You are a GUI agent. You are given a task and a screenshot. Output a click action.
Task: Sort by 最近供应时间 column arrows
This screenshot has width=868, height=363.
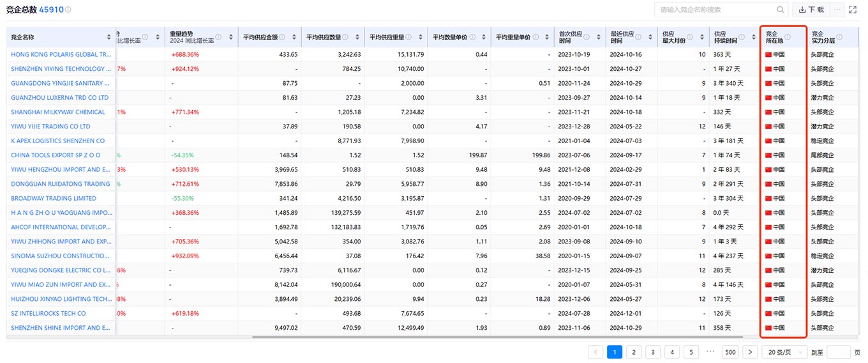[x=650, y=37]
